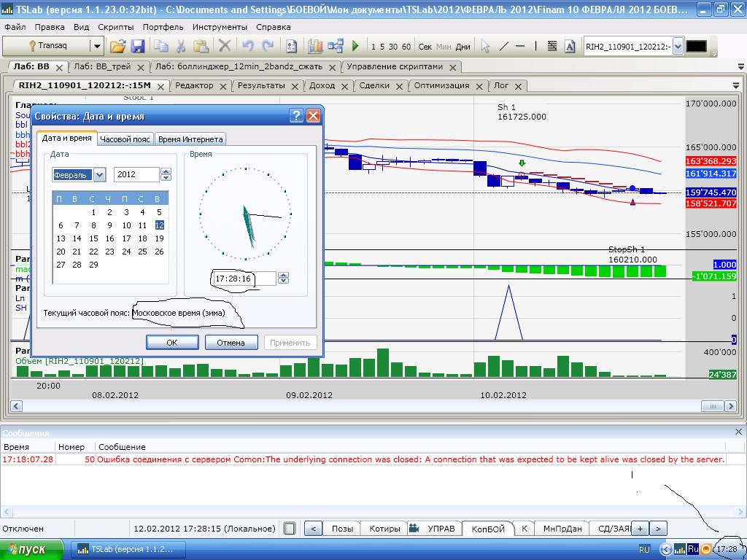Switch to the Часовой пояс tab
The width and height of the screenshot is (747, 560).
pos(125,139)
